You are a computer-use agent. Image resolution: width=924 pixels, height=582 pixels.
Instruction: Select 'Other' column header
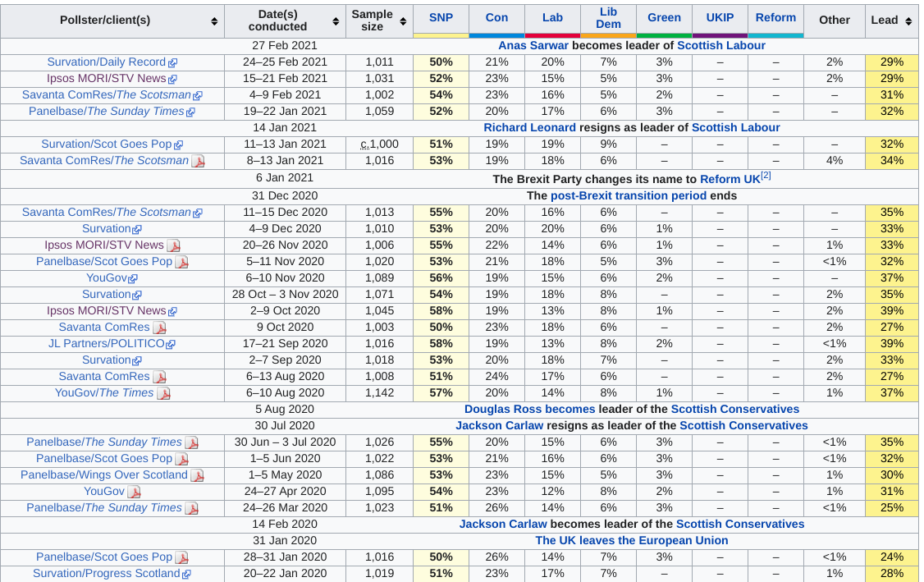(x=835, y=21)
